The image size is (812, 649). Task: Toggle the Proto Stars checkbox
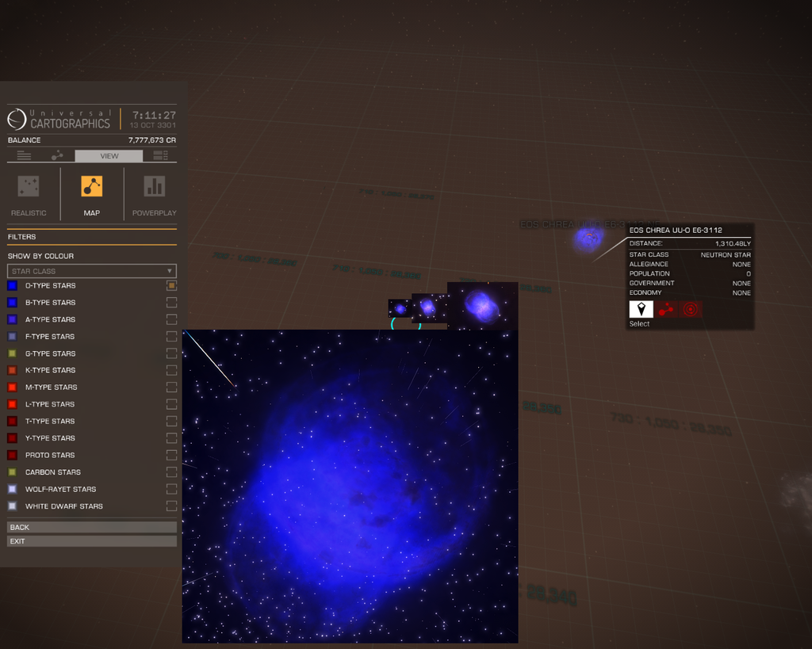(171, 455)
